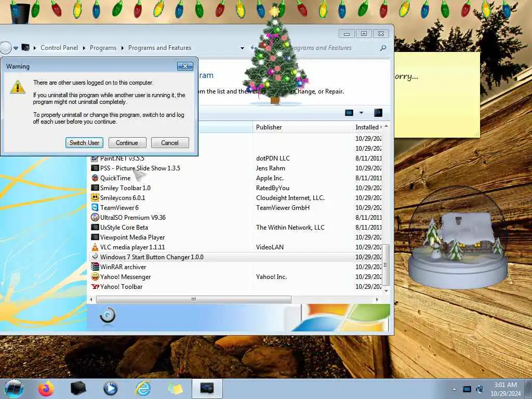Select the WinRAR archiver icon
Viewport: 532px width, 399px height.
point(95,267)
